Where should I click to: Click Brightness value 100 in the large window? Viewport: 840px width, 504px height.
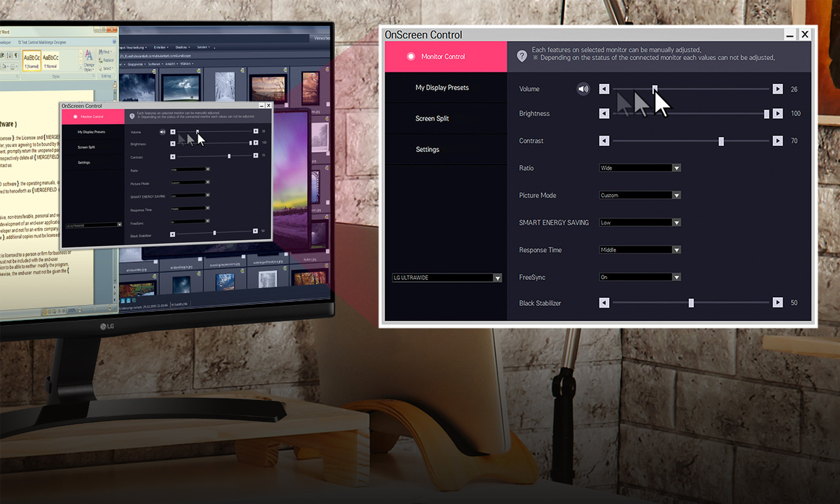tap(795, 114)
